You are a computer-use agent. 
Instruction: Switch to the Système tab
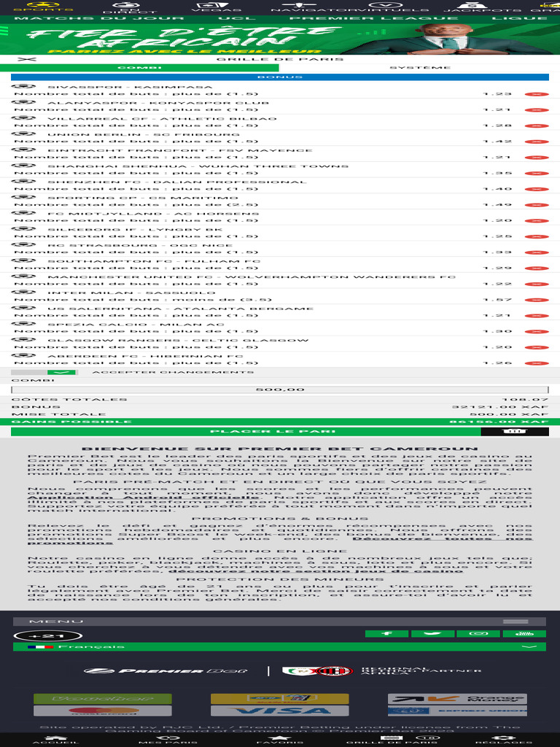(420, 68)
